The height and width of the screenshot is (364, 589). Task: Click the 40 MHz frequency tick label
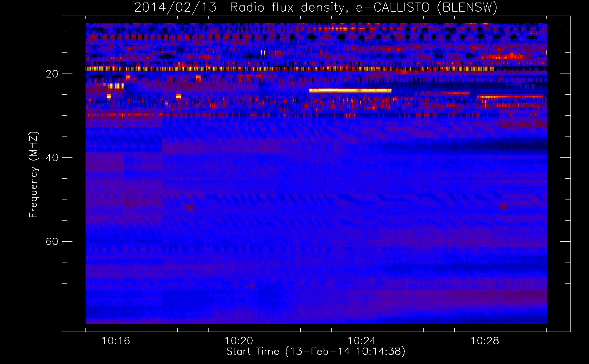[x=52, y=158]
